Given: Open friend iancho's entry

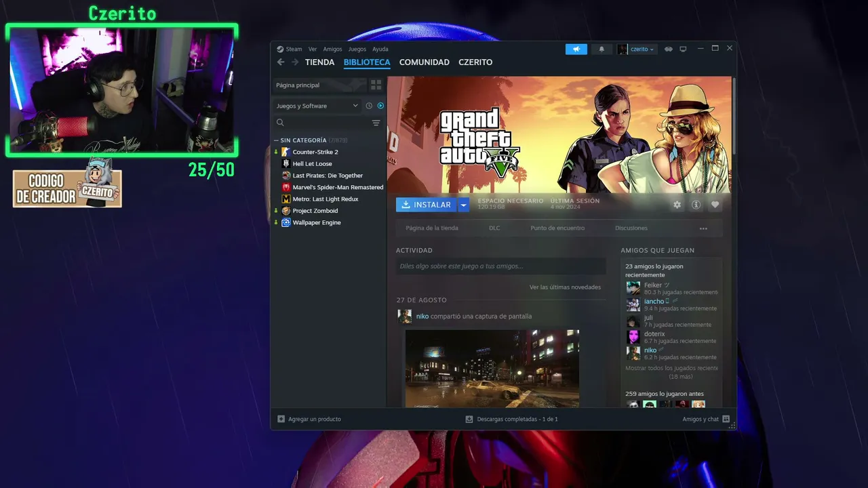Looking at the screenshot, I should 672,304.
